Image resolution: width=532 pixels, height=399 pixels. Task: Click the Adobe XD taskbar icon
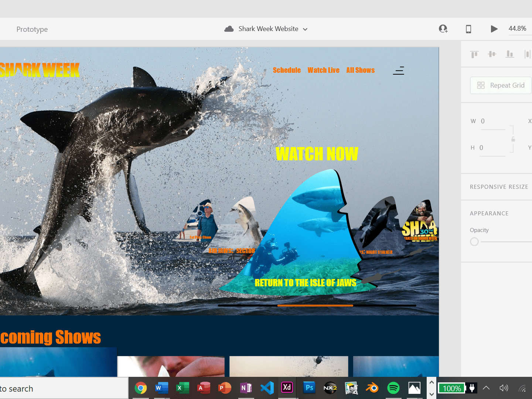[x=287, y=387]
